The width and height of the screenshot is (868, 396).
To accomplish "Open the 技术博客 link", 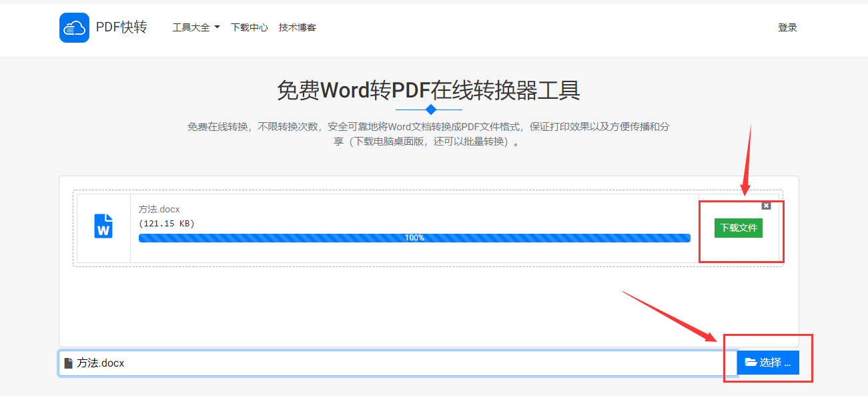I will point(298,27).
